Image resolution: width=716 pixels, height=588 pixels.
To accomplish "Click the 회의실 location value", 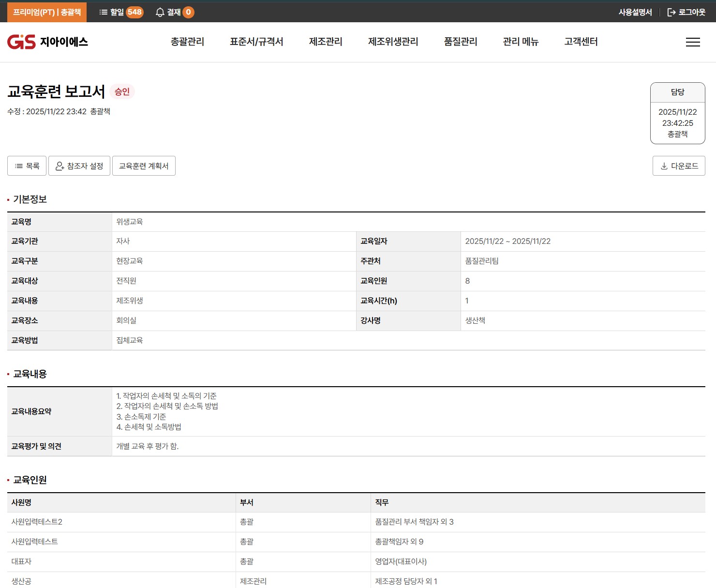I will (126, 321).
